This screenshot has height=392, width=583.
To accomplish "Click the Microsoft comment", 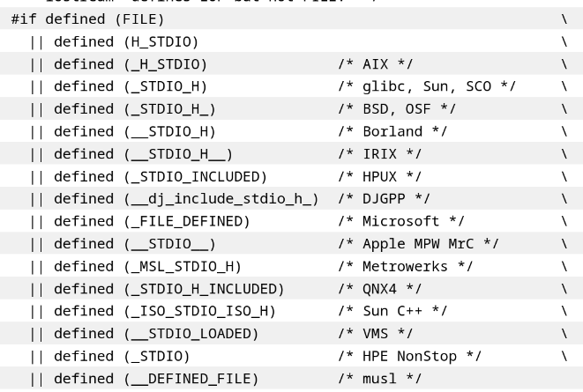I will click(x=401, y=222).
